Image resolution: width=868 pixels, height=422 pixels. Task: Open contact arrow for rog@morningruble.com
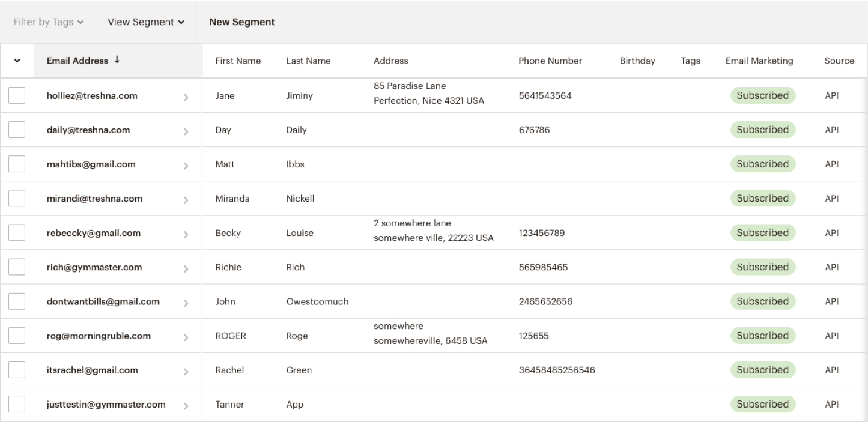[186, 337]
